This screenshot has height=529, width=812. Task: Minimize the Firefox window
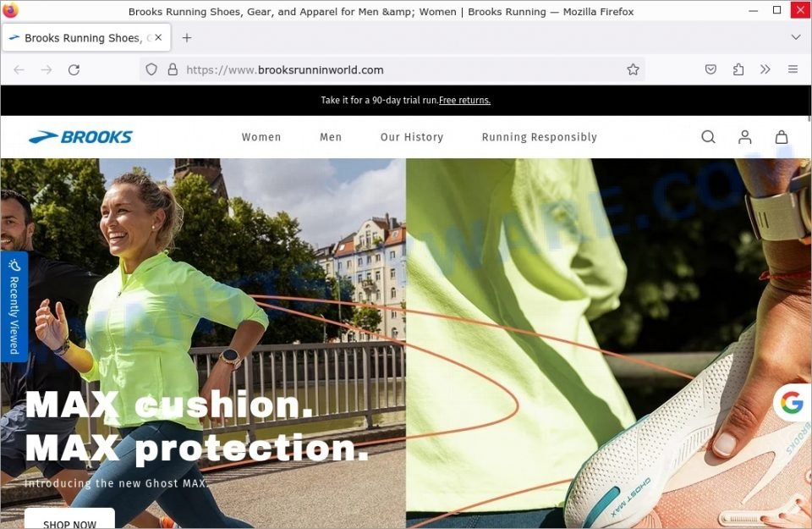(754, 10)
